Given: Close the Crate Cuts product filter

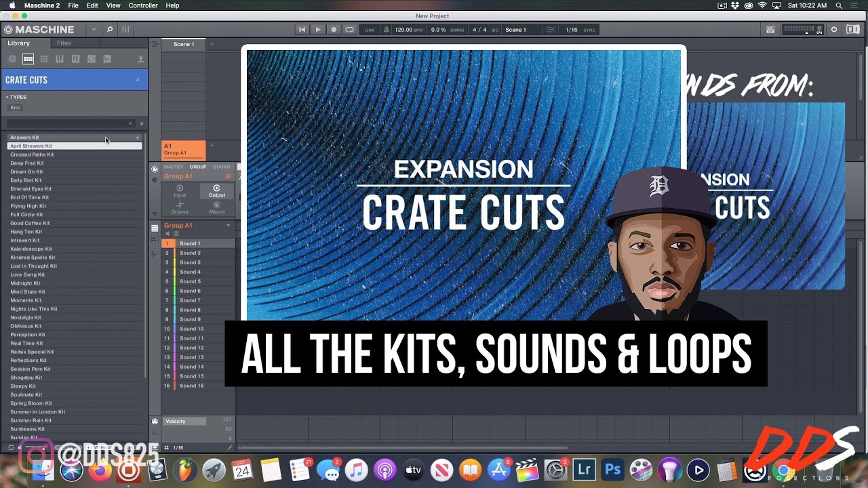Looking at the screenshot, I should (x=138, y=80).
